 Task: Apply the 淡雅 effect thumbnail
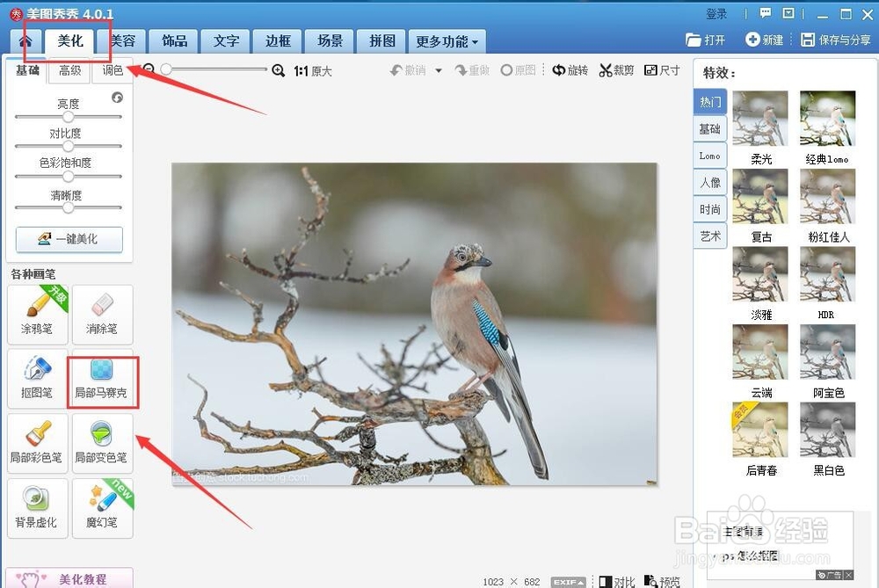coord(760,274)
